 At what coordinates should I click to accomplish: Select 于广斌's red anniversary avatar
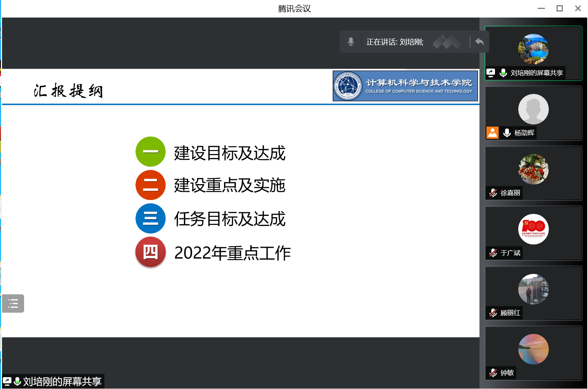(533, 229)
